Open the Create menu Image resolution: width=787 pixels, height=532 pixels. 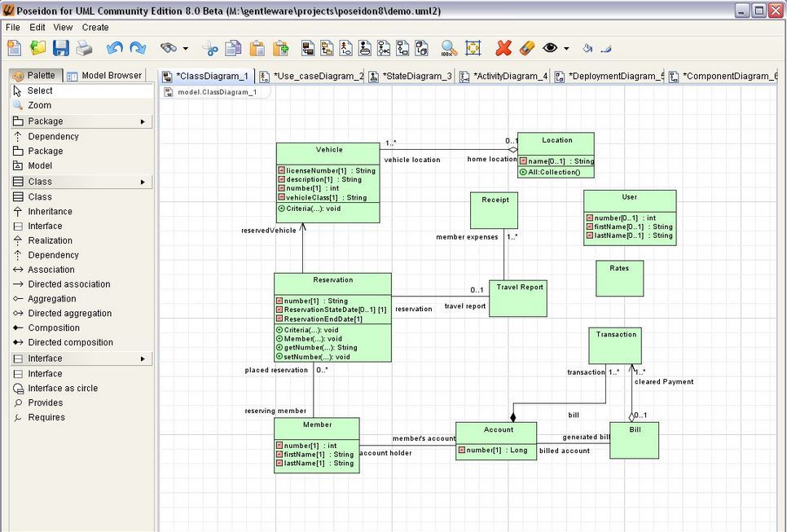tap(95, 27)
